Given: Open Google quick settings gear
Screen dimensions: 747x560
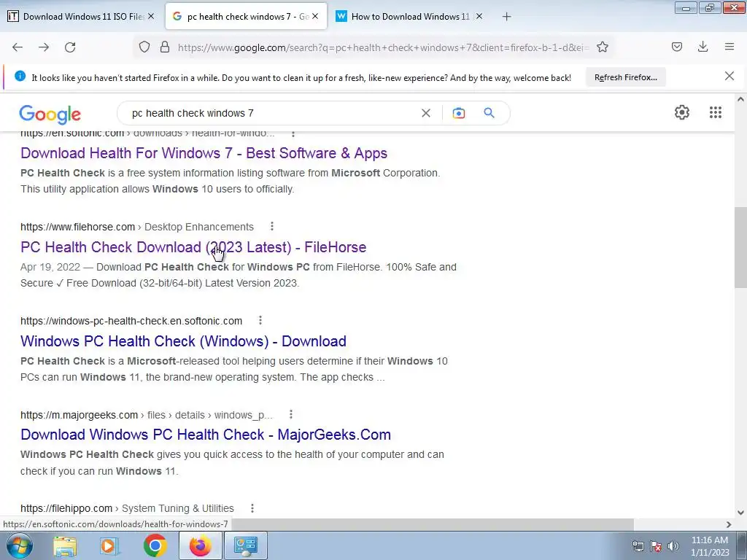Looking at the screenshot, I should pyautogui.click(x=682, y=112).
